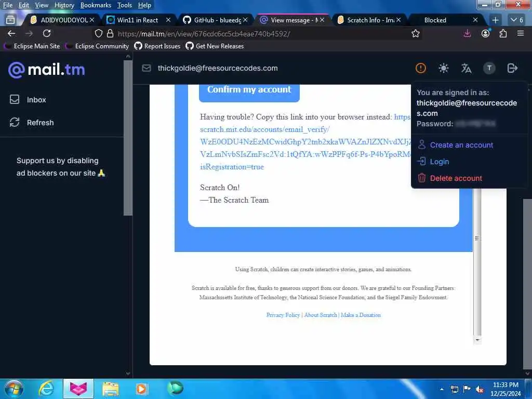The image size is (532, 399).
Task: Open a new tab with plus
Action: click(495, 20)
